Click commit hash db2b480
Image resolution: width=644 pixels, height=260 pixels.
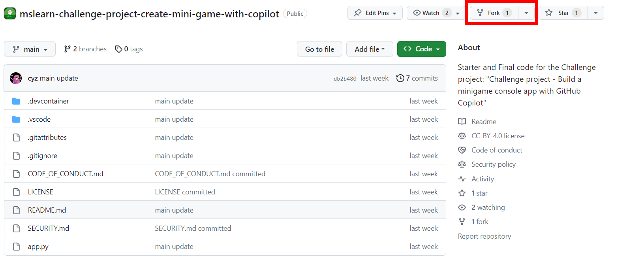coord(345,79)
